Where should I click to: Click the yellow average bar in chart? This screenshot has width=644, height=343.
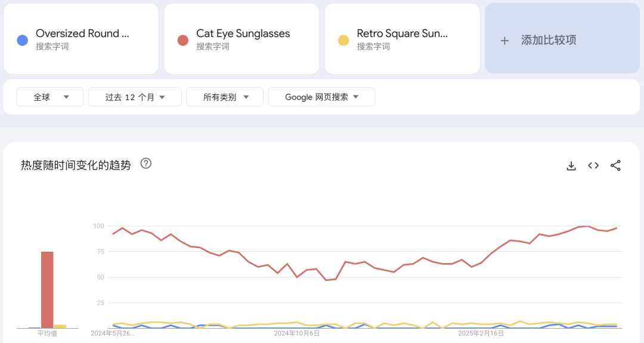pos(60,326)
